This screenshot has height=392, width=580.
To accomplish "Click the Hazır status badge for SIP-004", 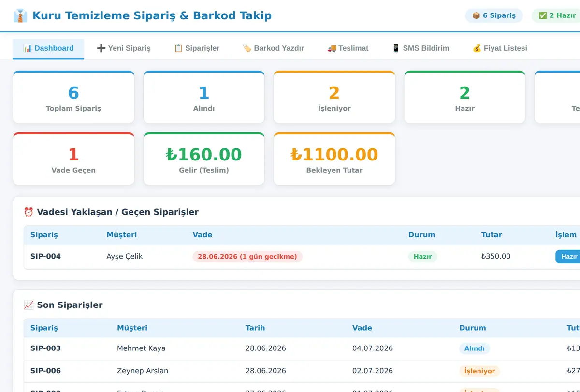I will pyautogui.click(x=422, y=257).
